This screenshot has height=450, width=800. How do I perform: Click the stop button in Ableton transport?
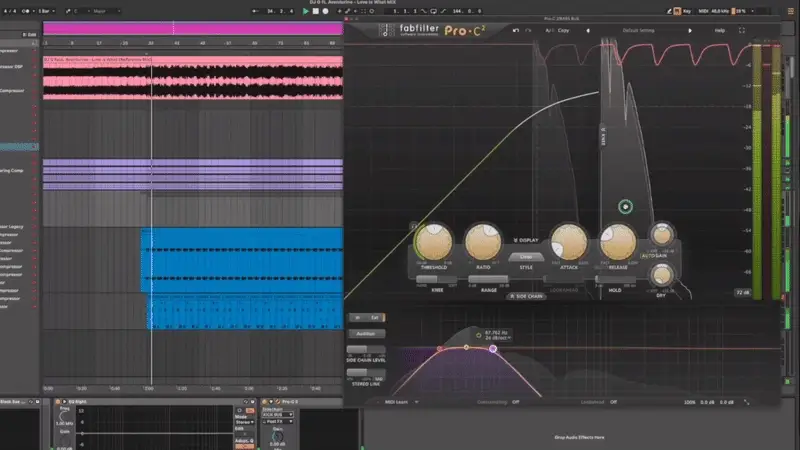[315, 11]
